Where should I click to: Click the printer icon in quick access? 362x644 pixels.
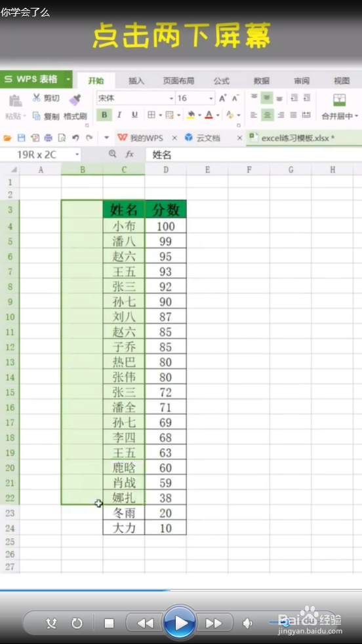(48, 138)
